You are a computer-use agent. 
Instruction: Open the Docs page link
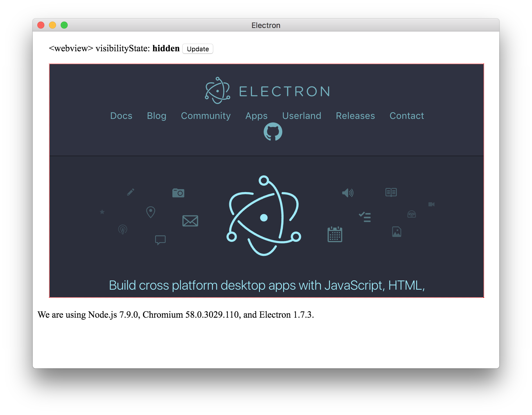121,116
